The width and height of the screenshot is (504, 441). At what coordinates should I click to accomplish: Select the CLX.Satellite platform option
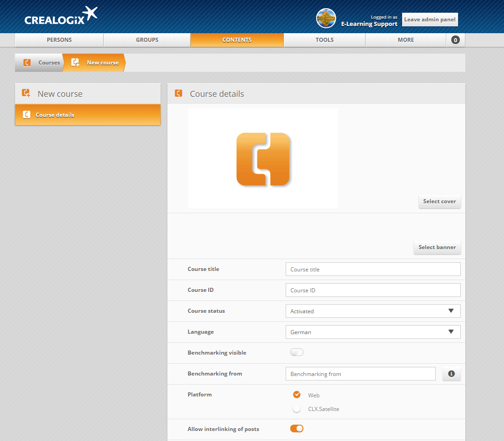297,409
